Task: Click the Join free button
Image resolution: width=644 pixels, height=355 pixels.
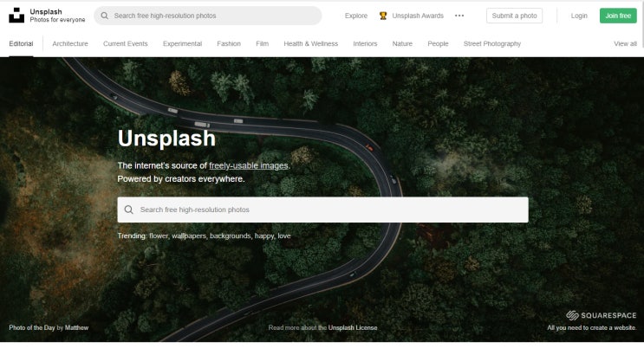Action: (618, 16)
